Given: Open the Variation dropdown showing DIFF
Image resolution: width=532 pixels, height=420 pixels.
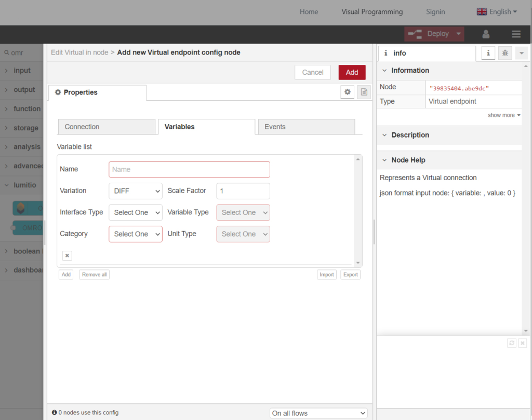Looking at the screenshot, I should tap(136, 191).
